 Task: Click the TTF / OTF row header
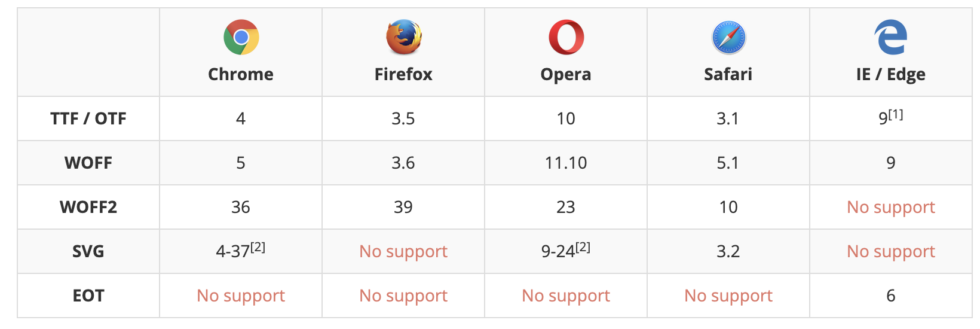pos(88,118)
